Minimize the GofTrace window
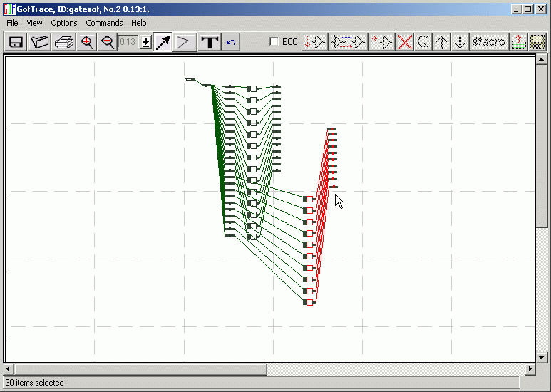The width and height of the screenshot is (551, 392). (516, 9)
